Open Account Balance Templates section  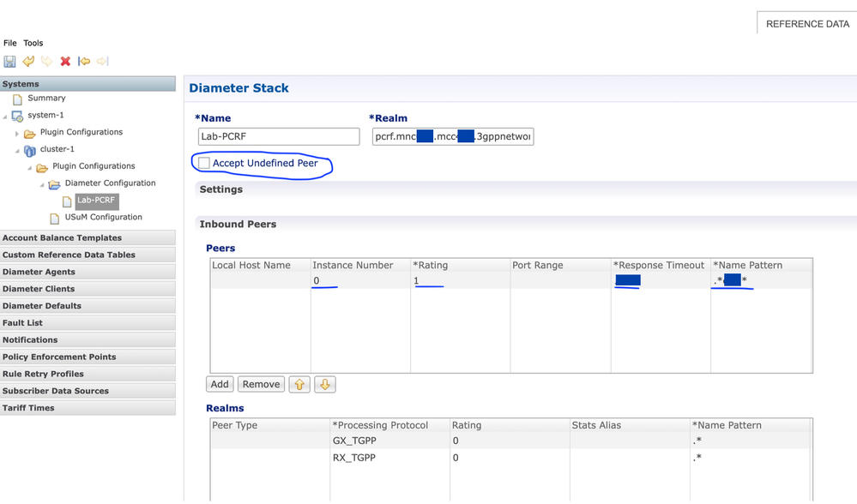point(88,237)
